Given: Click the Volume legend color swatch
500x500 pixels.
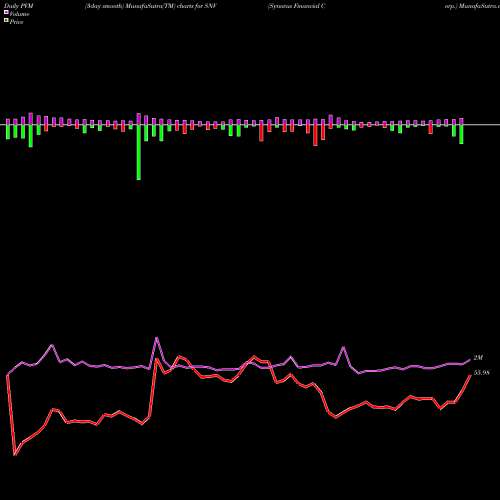Looking at the screenshot, I should 6,12.
